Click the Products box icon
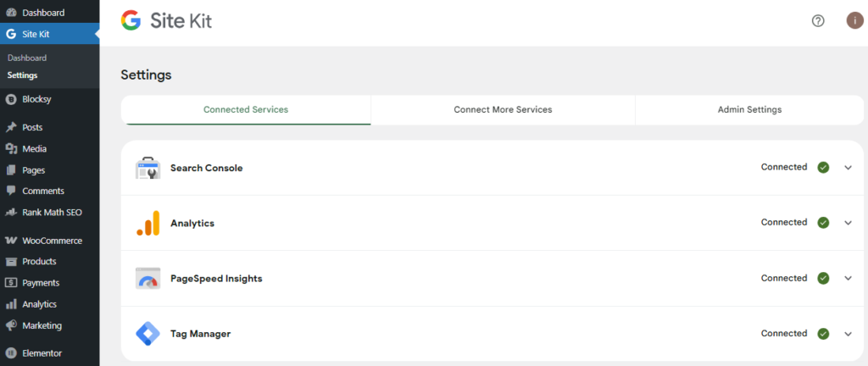868x366 pixels. pos(10,262)
